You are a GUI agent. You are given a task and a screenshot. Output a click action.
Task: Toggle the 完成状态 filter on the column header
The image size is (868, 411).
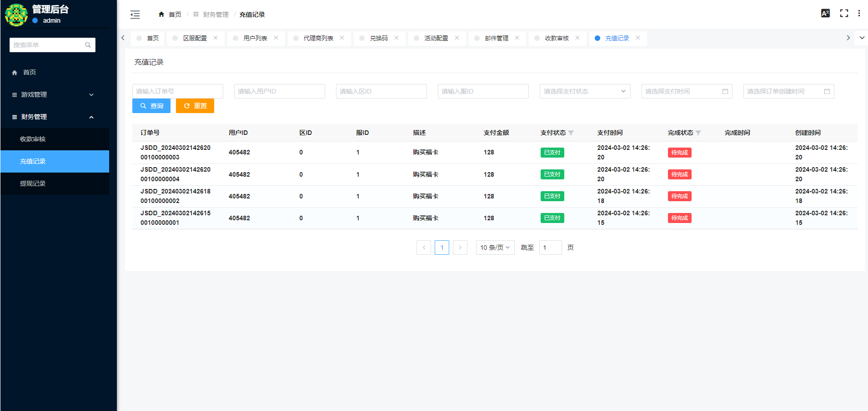pyautogui.click(x=699, y=133)
